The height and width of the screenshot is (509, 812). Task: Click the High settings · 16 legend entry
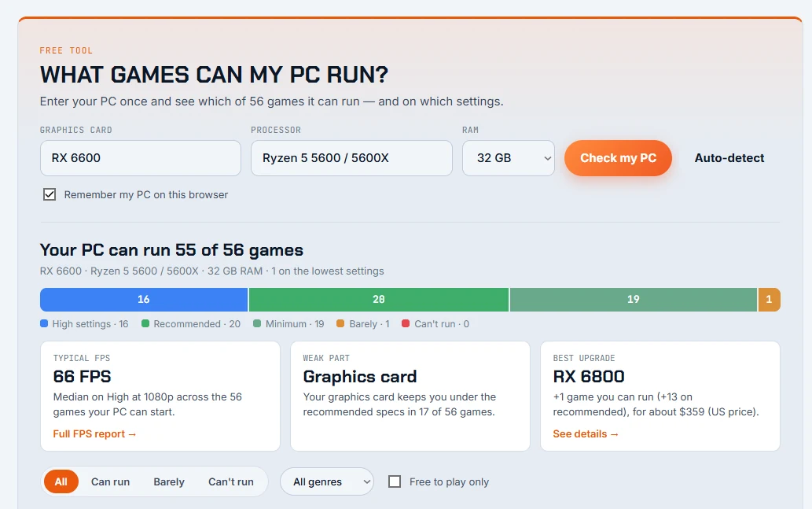tap(84, 324)
